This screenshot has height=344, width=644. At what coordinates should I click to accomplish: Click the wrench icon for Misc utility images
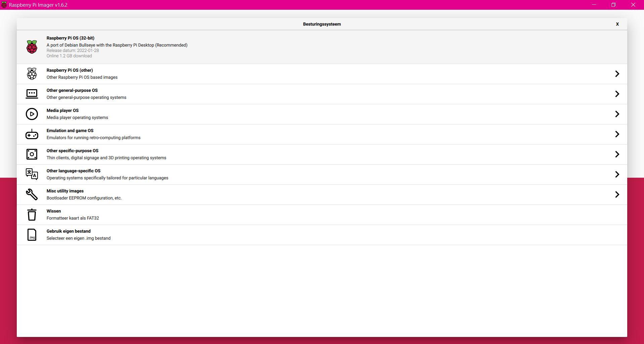pyautogui.click(x=32, y=194)
